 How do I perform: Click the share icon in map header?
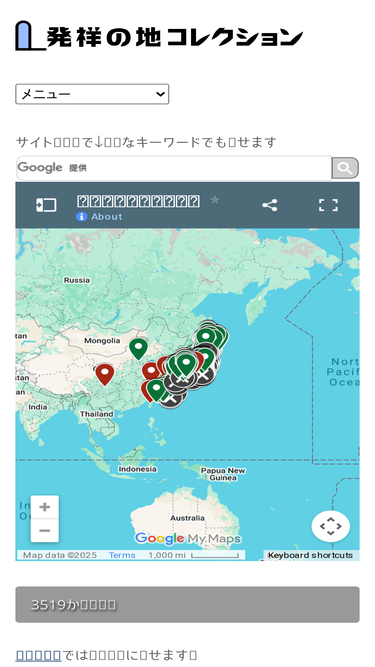tap(270, 205)
